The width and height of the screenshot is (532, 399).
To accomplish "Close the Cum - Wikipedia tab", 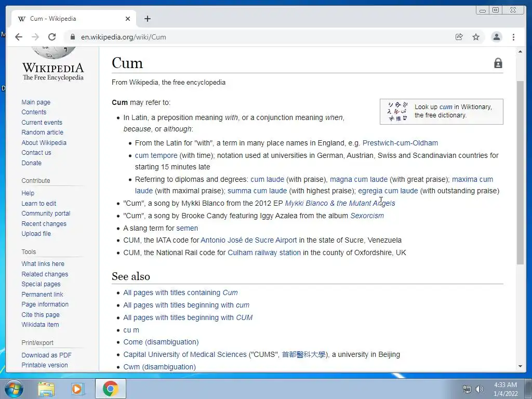I will [128, 19].
